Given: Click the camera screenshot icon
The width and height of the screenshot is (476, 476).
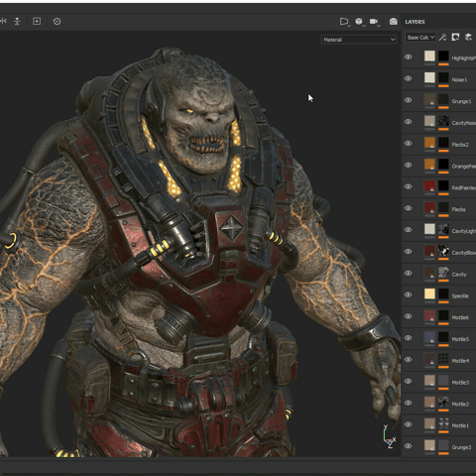Looking at the screenshot, I should tap(393, 22).
